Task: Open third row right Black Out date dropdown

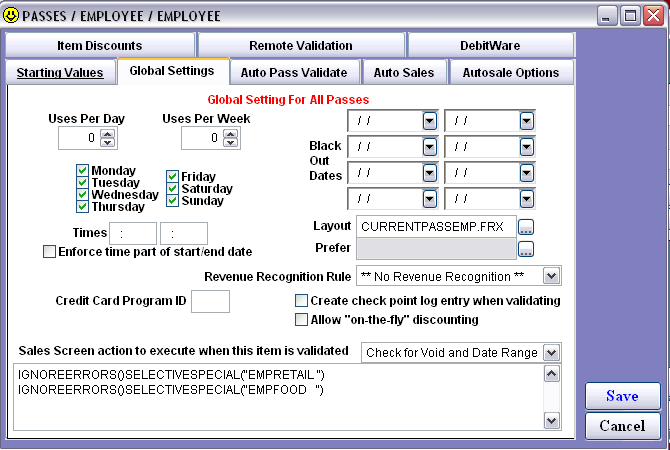Action: 526,174
